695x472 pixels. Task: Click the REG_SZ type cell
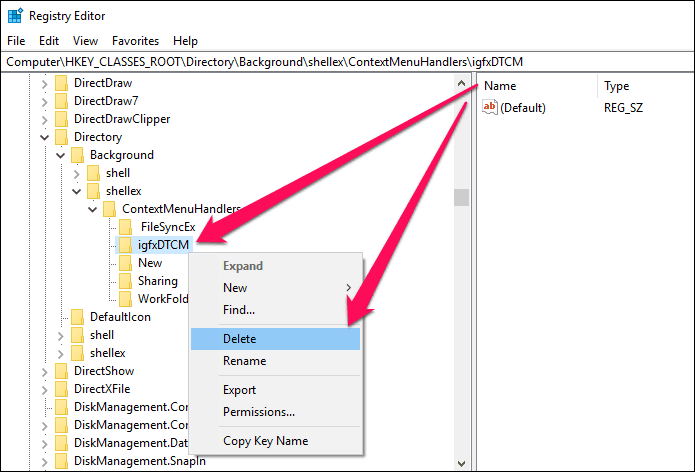click(x=623, y=108)
